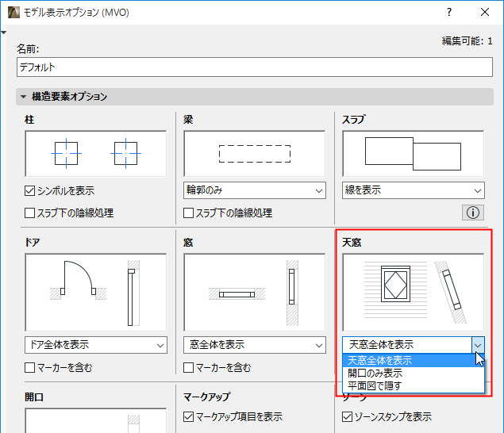Click the マークアップ section heading
The image size is (504, 433).
206,397
